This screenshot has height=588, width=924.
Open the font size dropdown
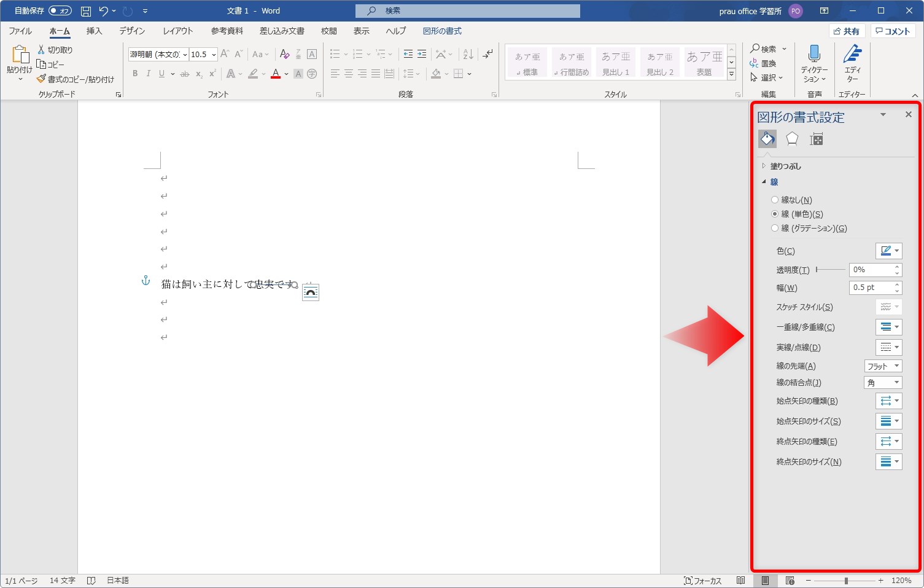pyautogui.click(x=214, y=55)
